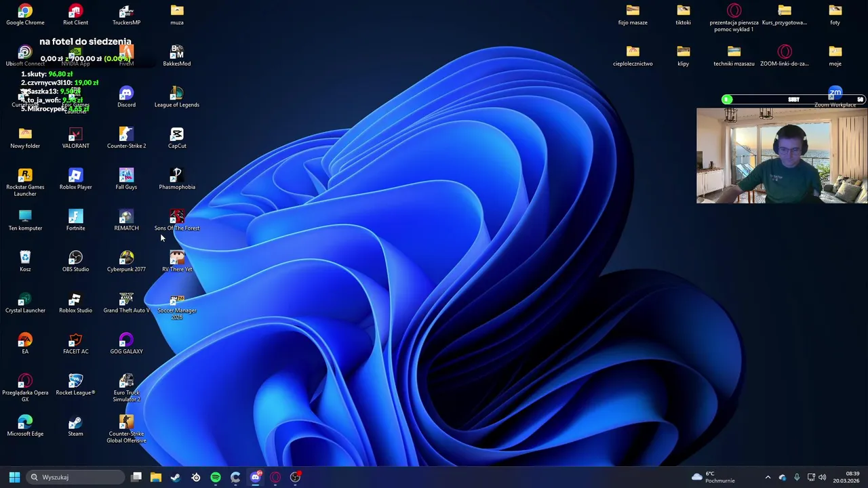
Task: Open the Google Chrome desktop shortcut
Action: [x=25, y=15]
